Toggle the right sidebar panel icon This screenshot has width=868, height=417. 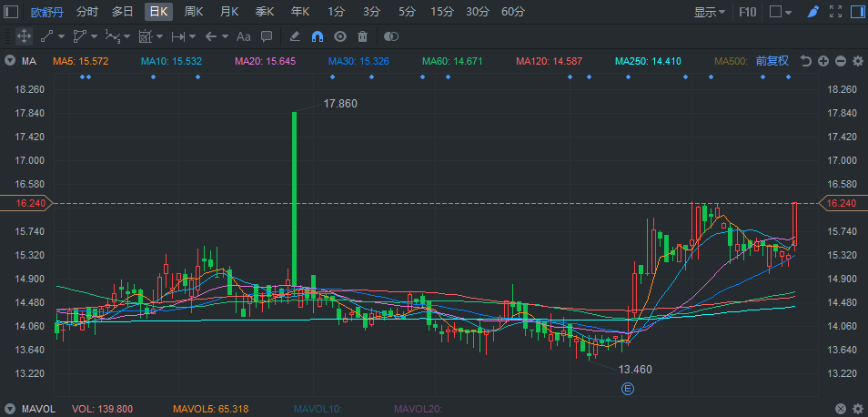(x=857, y=12)
